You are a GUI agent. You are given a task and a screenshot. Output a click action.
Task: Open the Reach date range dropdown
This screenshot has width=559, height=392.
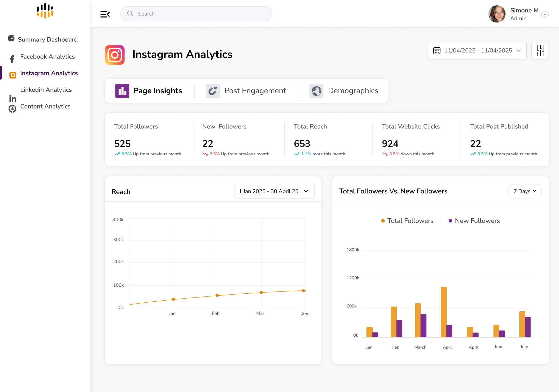coord(274,191)
